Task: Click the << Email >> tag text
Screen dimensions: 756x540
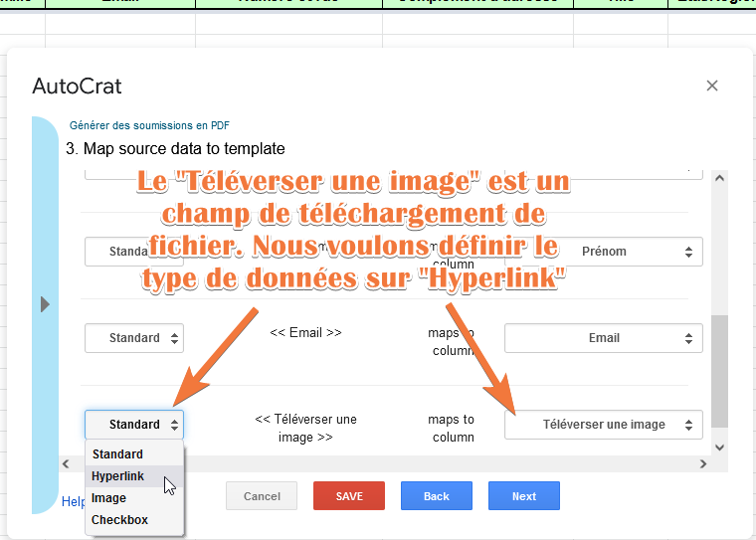Action: (x=305, y=333)
